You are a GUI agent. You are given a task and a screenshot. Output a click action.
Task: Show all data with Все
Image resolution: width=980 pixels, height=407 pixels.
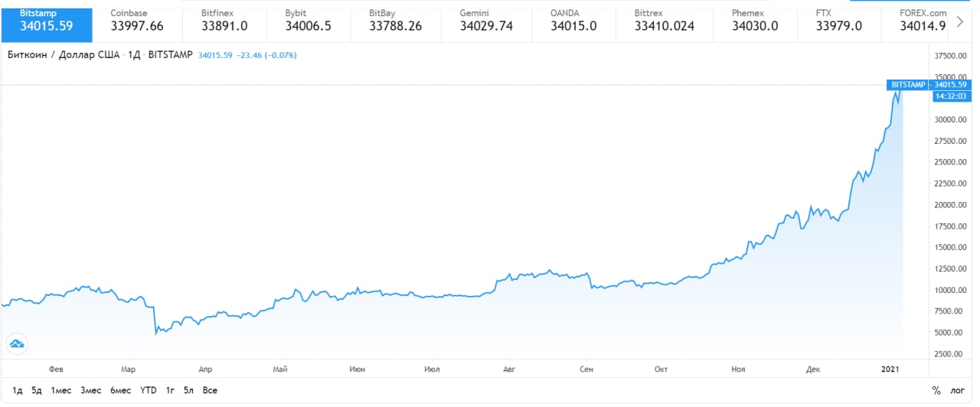click(x=210, y=390)
